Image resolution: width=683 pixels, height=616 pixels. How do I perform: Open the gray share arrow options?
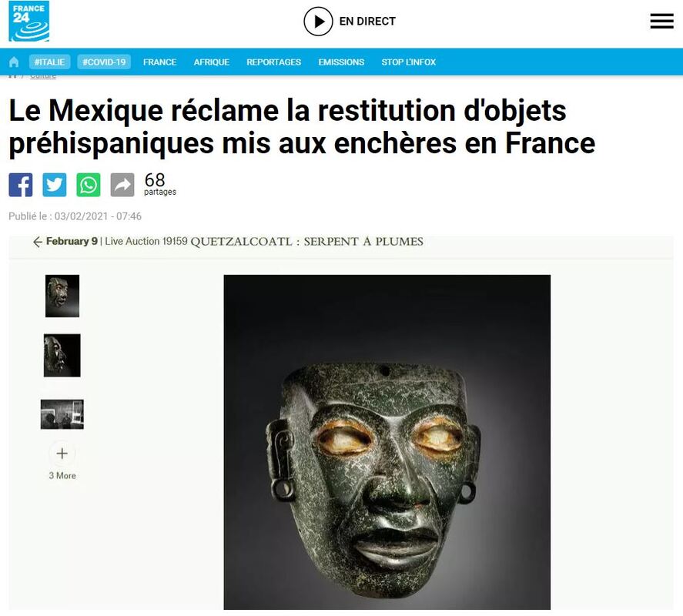pos(122,185)
